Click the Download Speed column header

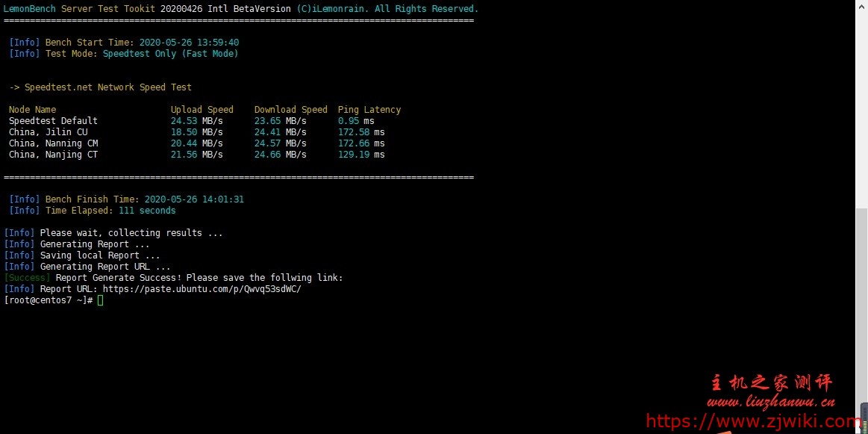point(290,110)
